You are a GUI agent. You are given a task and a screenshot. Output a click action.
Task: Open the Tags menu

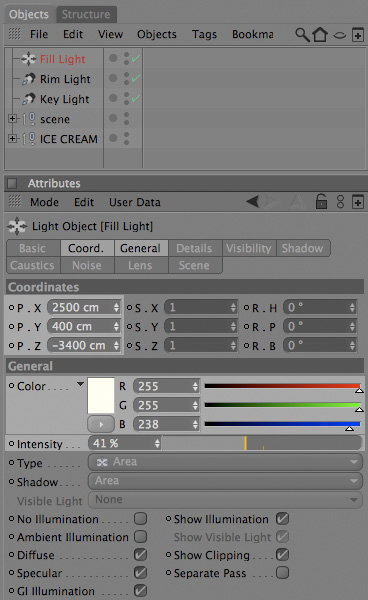coord(204,34)
